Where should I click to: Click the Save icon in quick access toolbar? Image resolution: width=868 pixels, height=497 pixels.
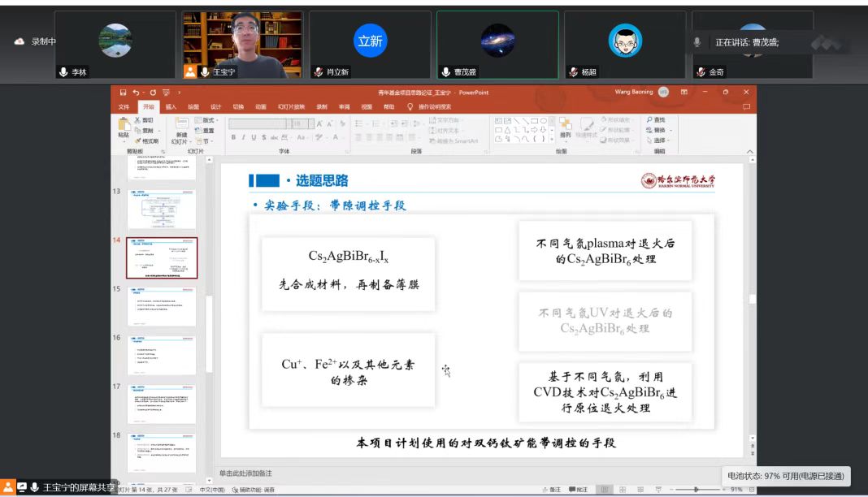click(x=124, y=93)
